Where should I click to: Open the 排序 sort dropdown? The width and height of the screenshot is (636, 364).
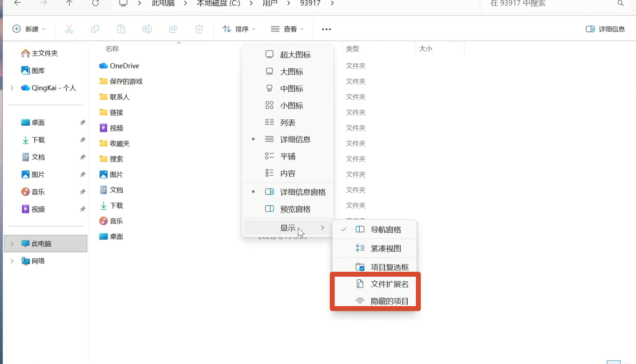(x=239, y=29)
